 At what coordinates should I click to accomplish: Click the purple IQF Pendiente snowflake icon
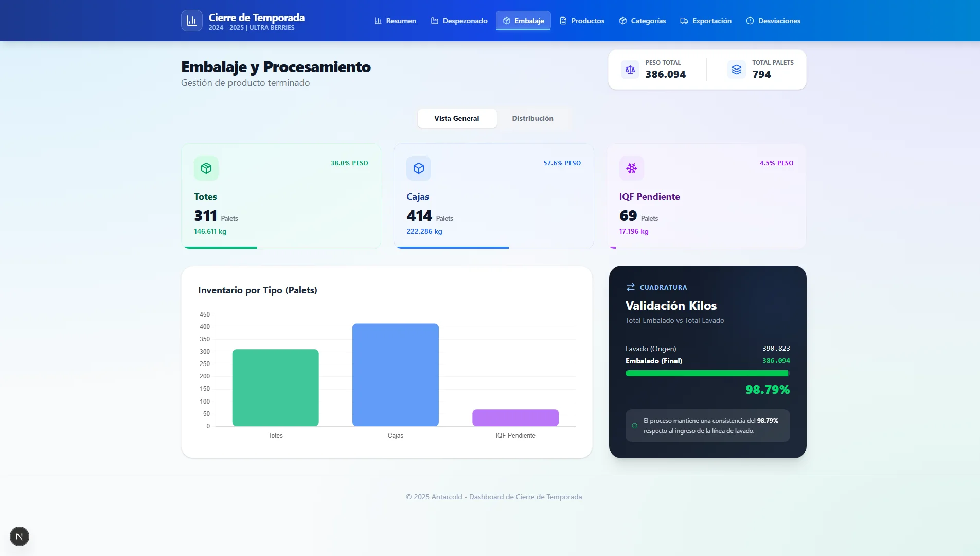(631, 168)
